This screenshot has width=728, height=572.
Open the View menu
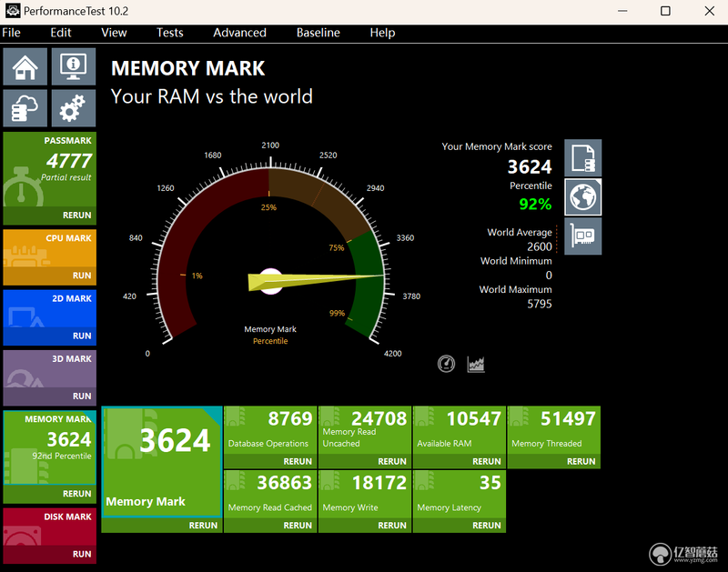tap(114, 33)
